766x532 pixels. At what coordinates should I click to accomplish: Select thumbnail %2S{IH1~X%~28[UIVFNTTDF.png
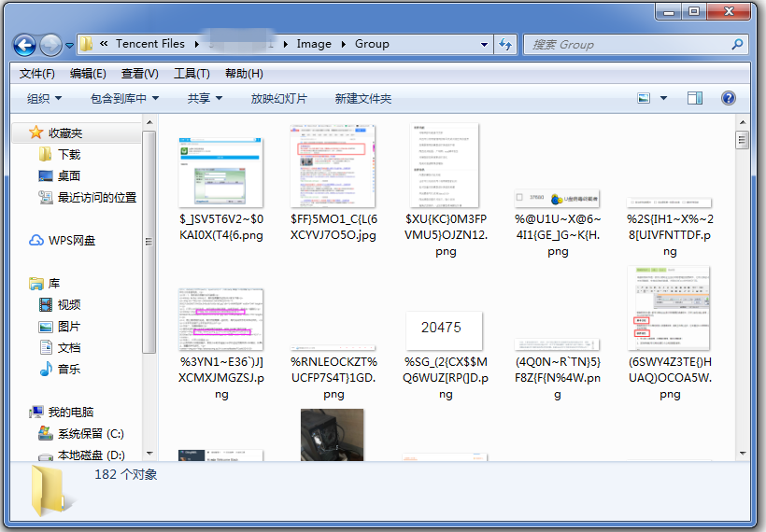(x=669, y=203)
